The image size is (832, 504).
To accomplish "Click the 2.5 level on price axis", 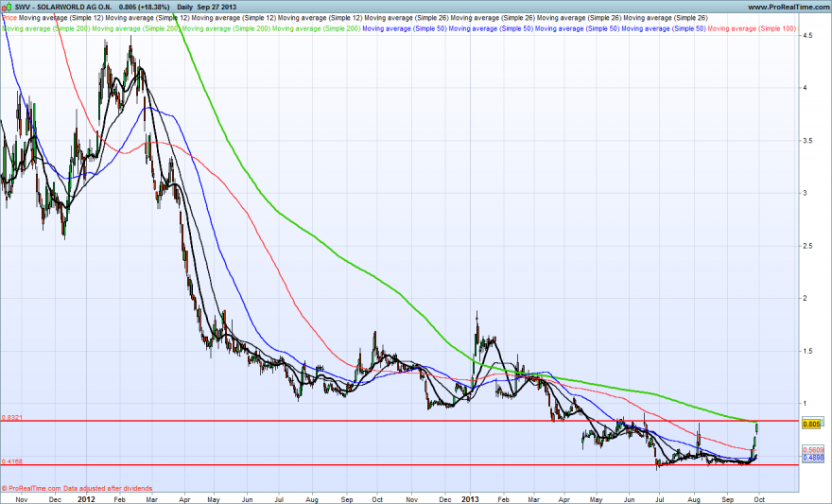I will click(x=808, y=246).
